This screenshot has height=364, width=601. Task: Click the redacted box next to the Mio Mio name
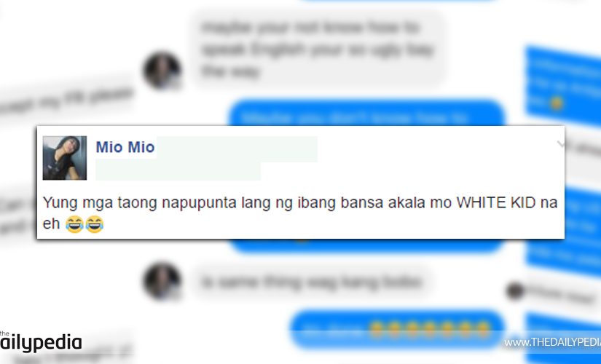pos(237,149)
